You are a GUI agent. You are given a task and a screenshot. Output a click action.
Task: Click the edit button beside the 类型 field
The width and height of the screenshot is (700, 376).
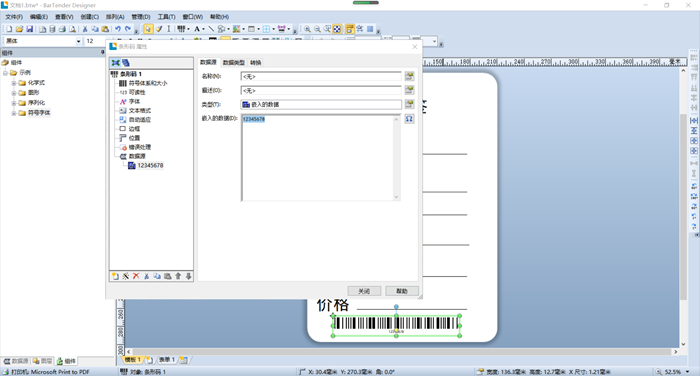[x=409, y=104]
